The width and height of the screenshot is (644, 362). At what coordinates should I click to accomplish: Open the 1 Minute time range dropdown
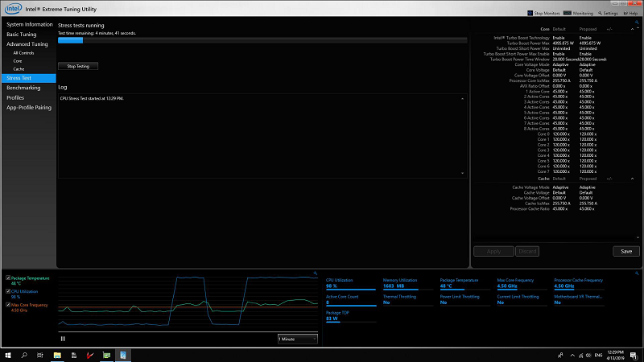point(297,339)
